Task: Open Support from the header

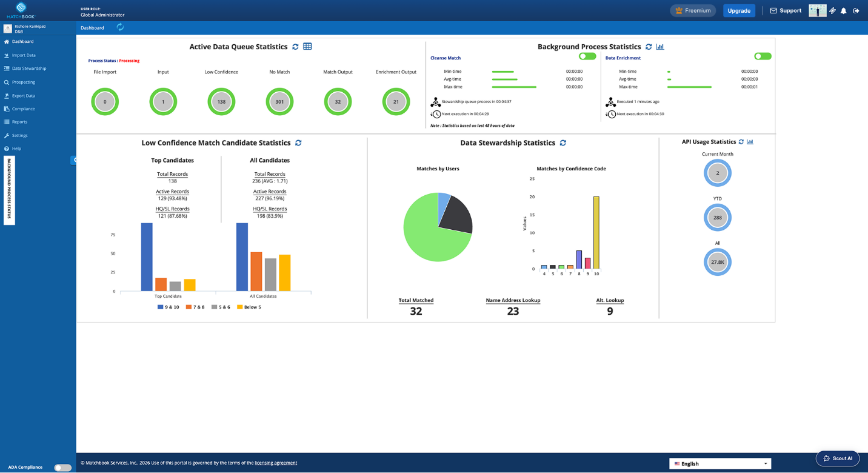Action: (x=786, y=11)
